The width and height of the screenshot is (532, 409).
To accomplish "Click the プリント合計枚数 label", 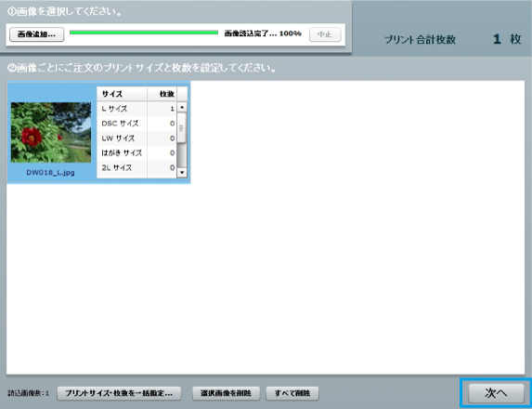I will click(420, 40).
